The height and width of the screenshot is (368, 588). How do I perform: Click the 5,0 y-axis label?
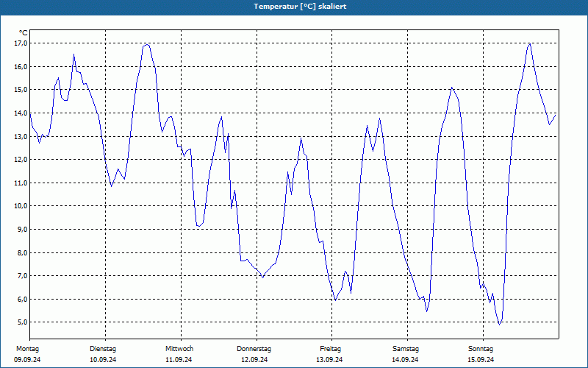pos(23,322)
